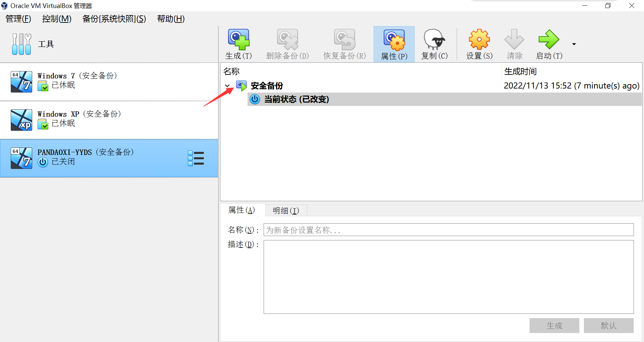644x342 pixels.
Task: Open the list menu icon on PANDAOXI-YYDS
Action: coord(196,158)
